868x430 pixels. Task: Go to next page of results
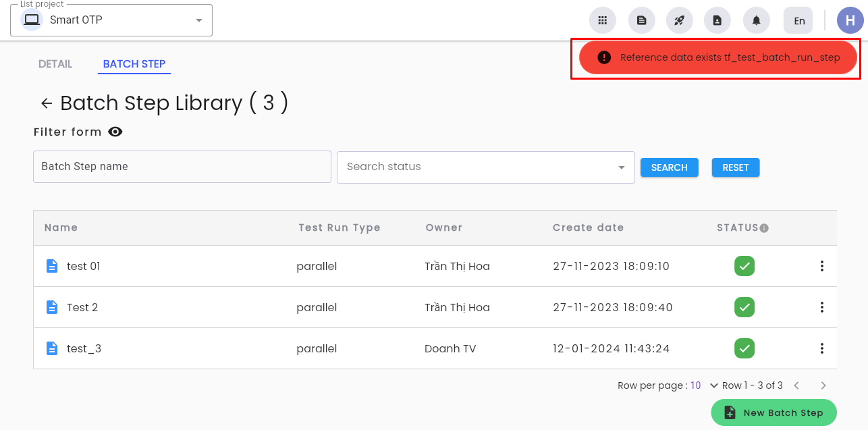click(x=823, y=385)
